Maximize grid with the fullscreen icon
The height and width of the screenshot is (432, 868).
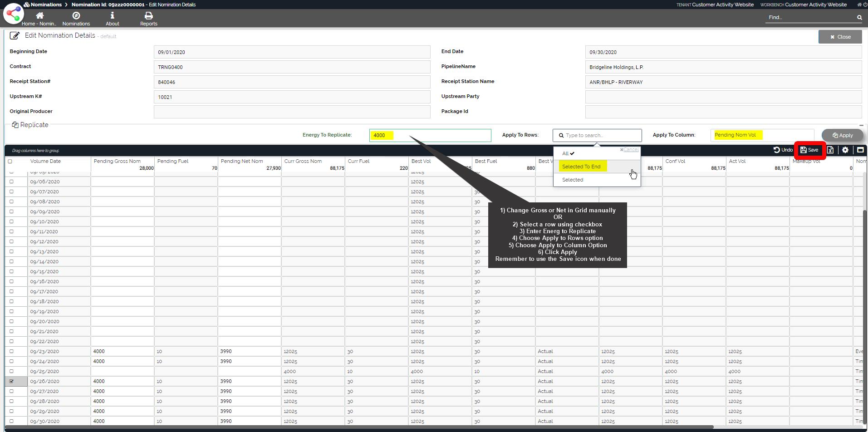click(x=860, y=150)
